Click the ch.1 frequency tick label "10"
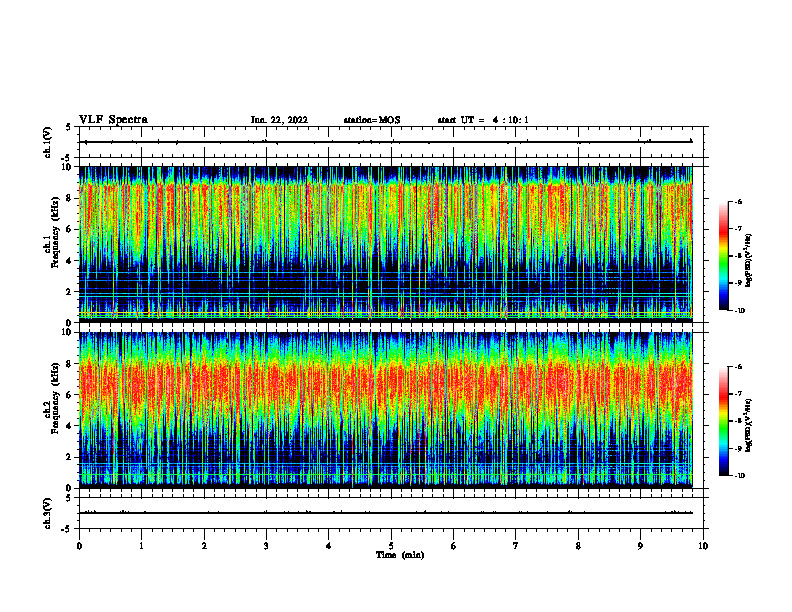The image size is (792, 612). point(68,167)
